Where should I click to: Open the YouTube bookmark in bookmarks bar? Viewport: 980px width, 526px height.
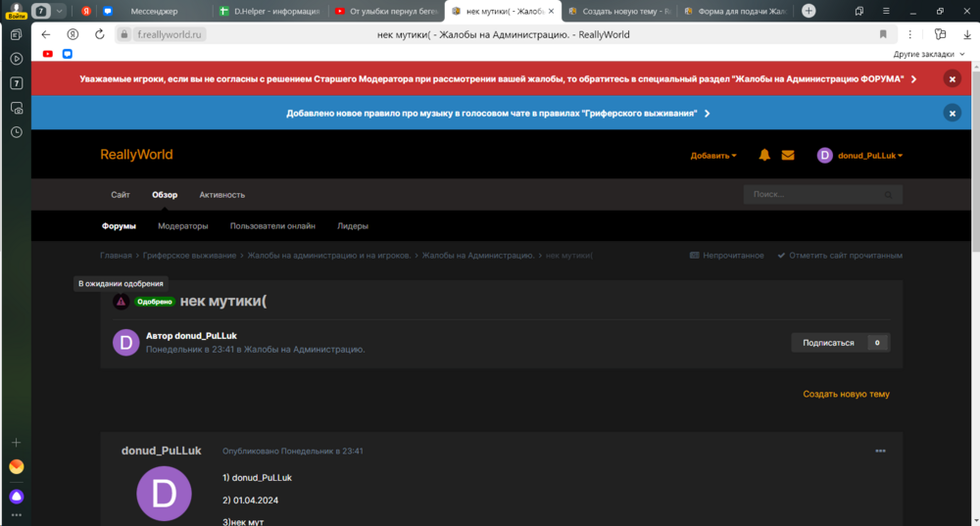point(47,54)
